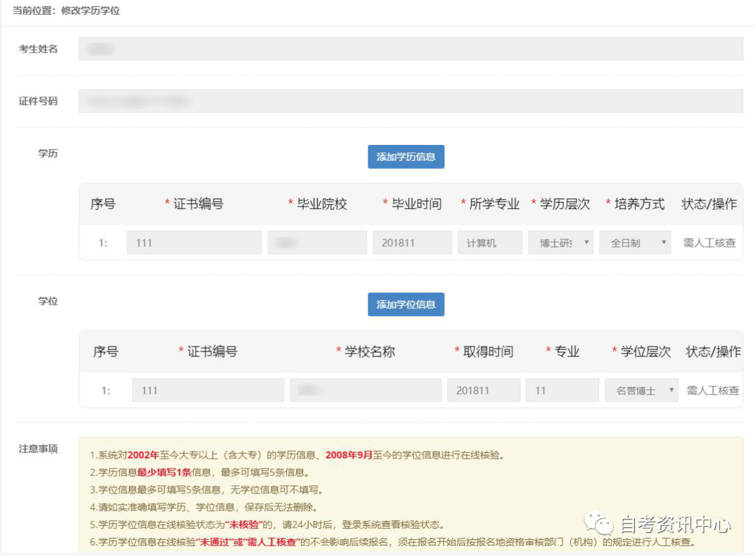This screenshot has width=756, height=558.
Task: Click note 3 about 学位信息最多可填写5条
Action: click(x=206, y=489)
